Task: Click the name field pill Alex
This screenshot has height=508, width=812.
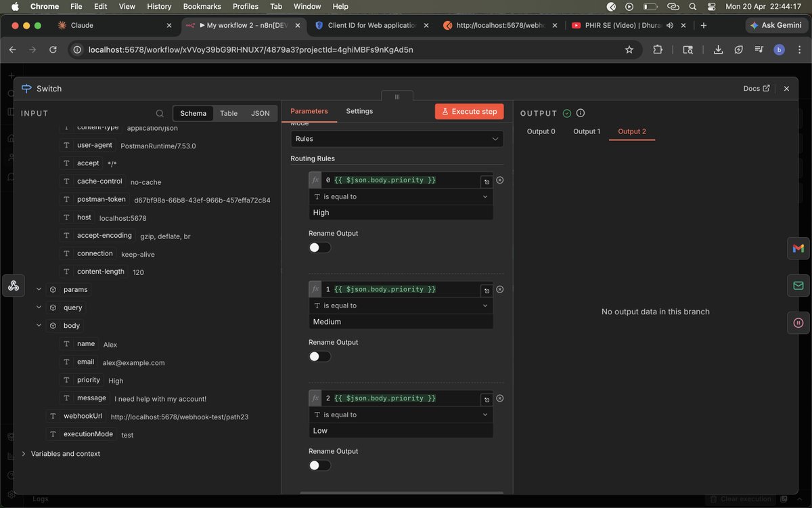Action: pos(78,344)
